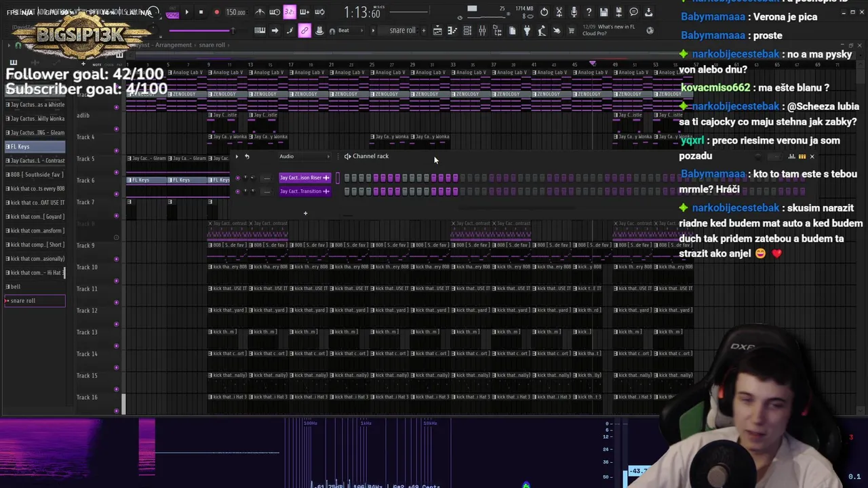The height and width of the screenshot is (488, 868).
Task: Adjust pan knob of Jay Cact..ison Riser
Action: (245, 178)
